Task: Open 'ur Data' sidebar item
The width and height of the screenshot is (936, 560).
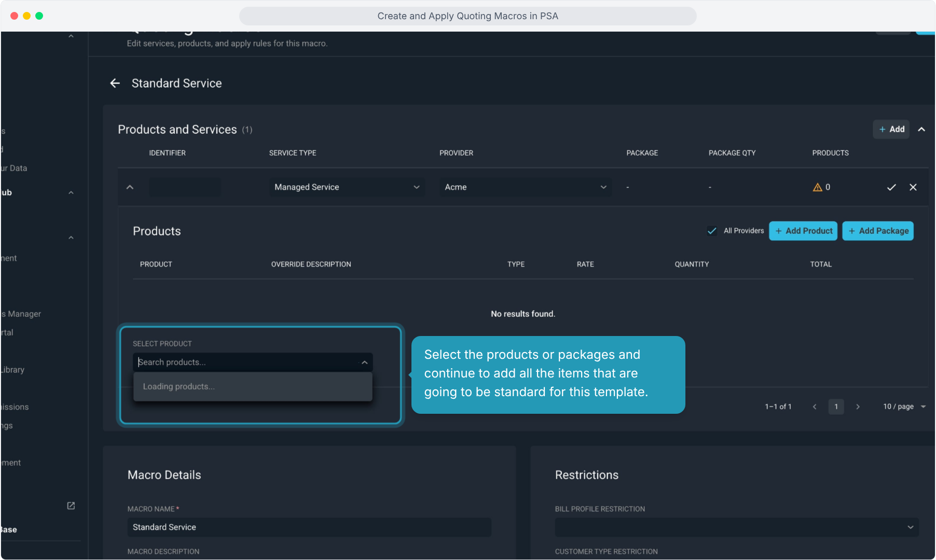Action: click(x=14, y=168)
